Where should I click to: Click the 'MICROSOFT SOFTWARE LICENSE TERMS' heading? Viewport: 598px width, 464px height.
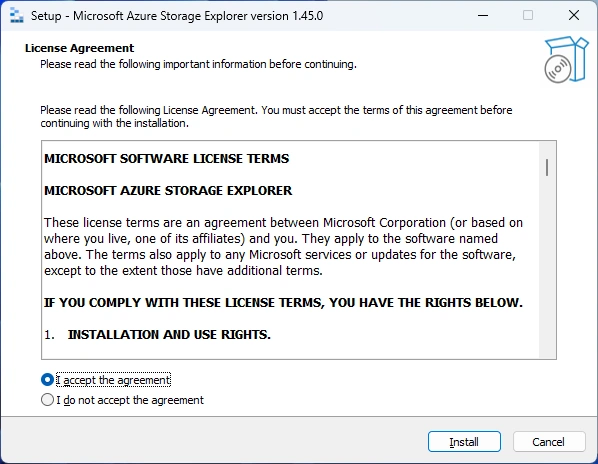pos(167,159)
